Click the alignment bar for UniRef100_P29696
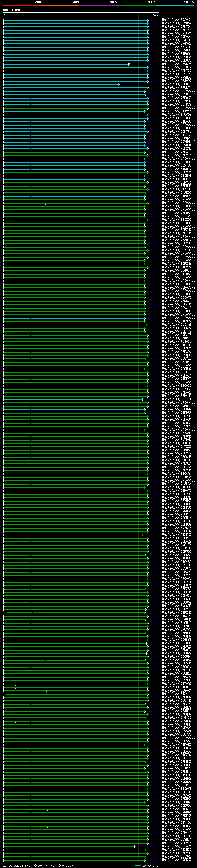 66,64
